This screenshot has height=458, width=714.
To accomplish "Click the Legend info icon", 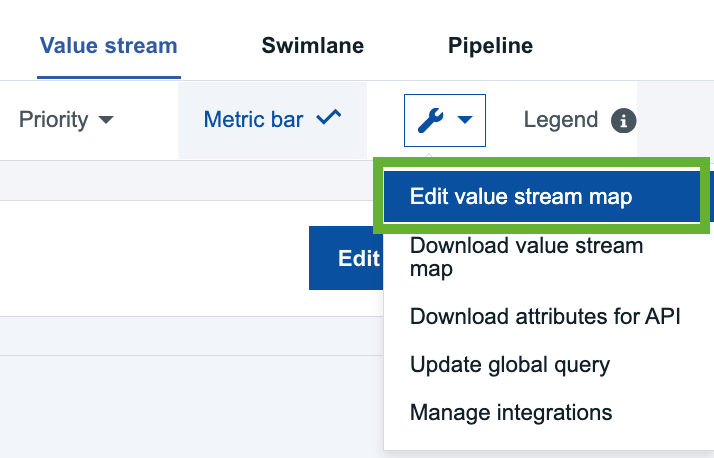I will [x=623, y=121].
